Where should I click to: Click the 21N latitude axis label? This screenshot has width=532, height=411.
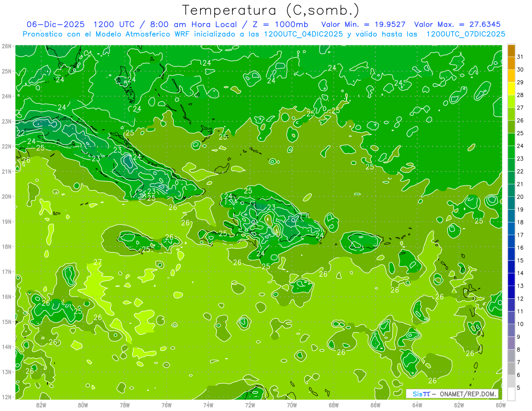[6, 171]
